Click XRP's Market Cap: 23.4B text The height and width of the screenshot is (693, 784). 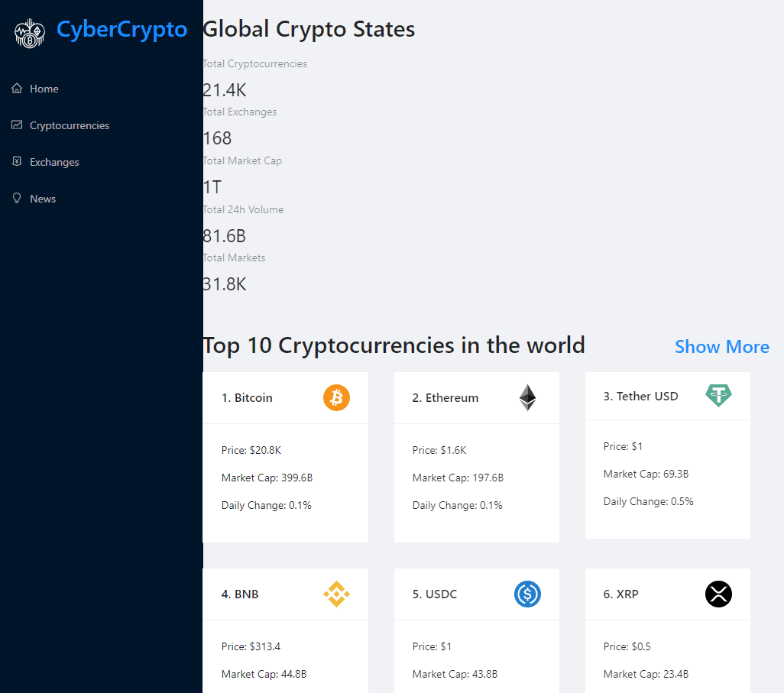pos(646,674)
